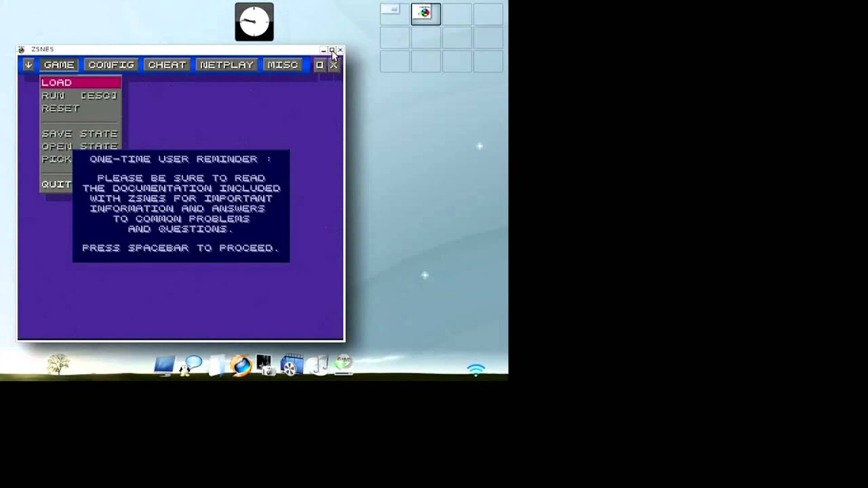Launch the film reel video app in dock
The height and width of the screenshot is (488, 868).
click(292, 366)
